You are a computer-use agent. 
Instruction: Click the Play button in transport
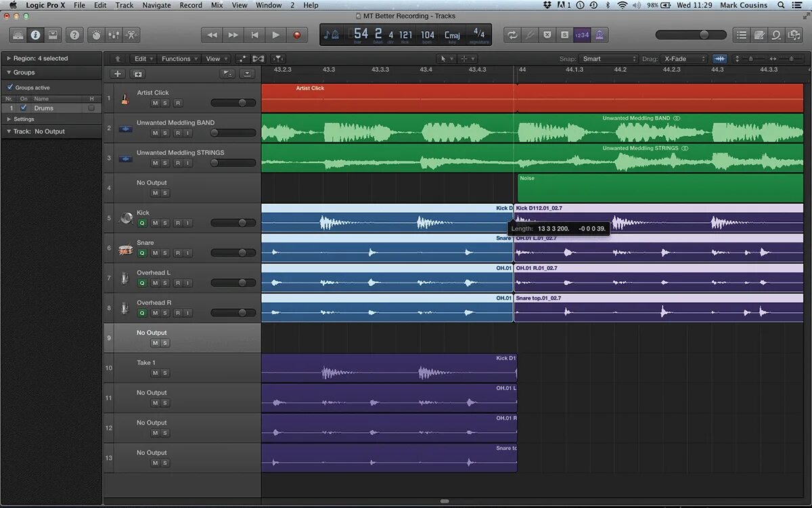(x=275, y=35)
